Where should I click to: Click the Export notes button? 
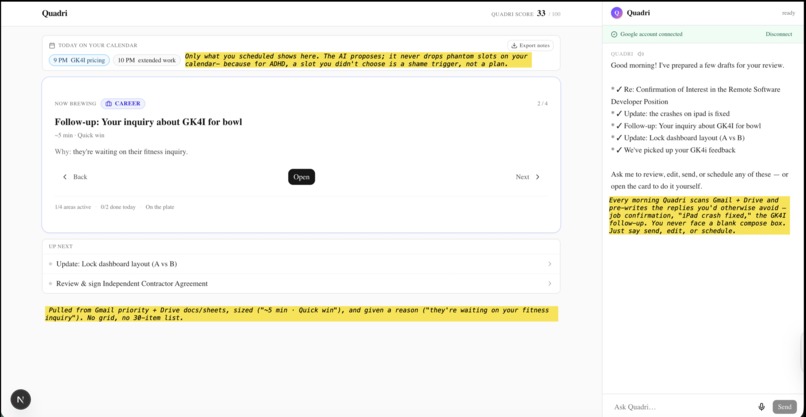[x=530, y=45]
